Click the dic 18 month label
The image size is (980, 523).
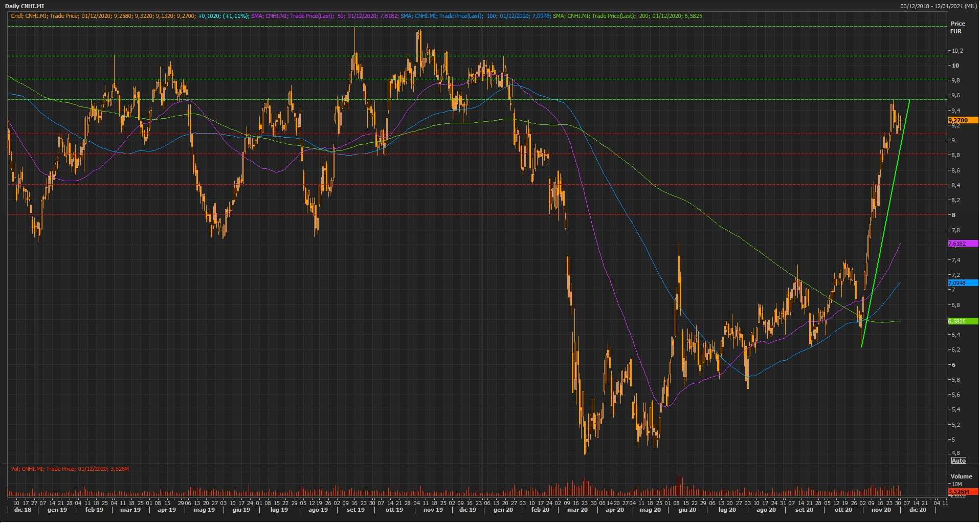coord(23,510)
